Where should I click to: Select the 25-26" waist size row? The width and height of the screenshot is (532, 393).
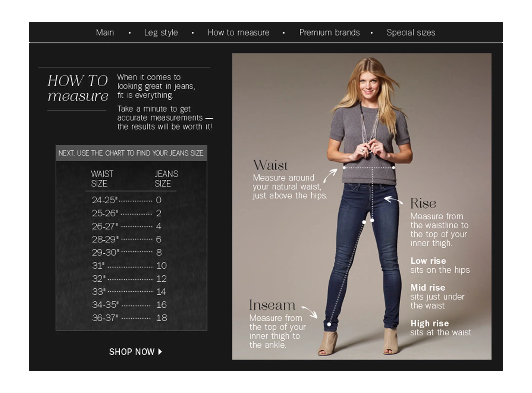127,213
